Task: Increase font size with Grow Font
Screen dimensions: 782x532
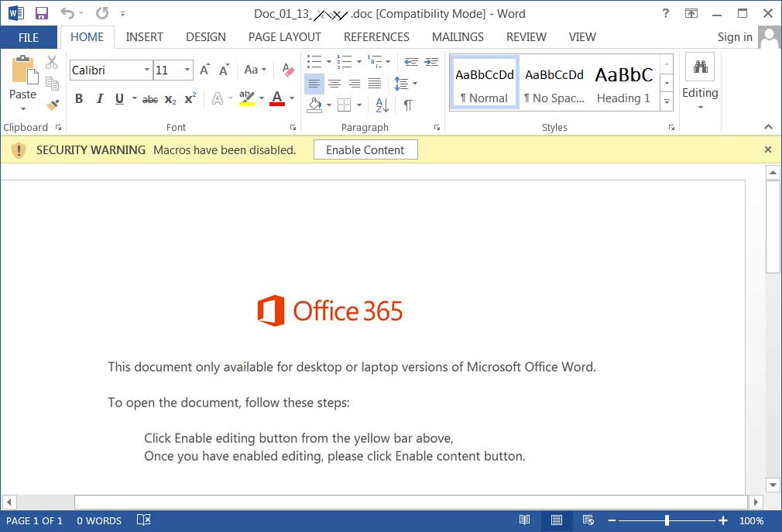Action: click(x=204, y=70)
